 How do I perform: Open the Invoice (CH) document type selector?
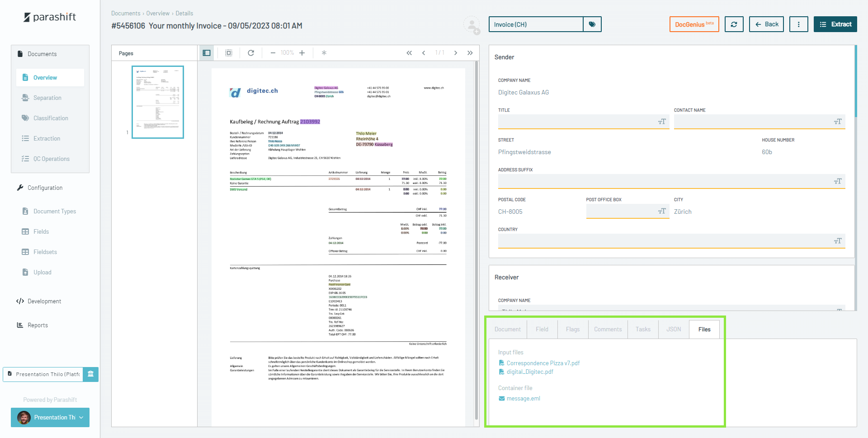[536, 24]
